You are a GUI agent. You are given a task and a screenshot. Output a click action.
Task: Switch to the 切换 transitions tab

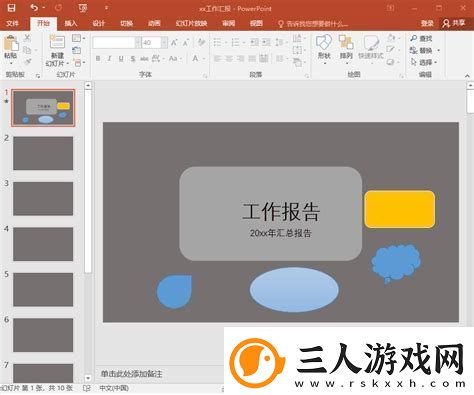coord(126,23)
